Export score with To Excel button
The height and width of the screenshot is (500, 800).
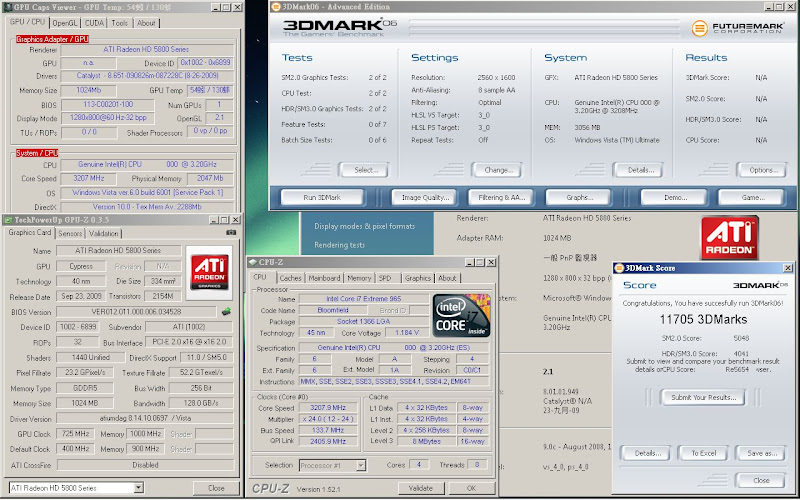pyautogui.click(x=703, y=453)
